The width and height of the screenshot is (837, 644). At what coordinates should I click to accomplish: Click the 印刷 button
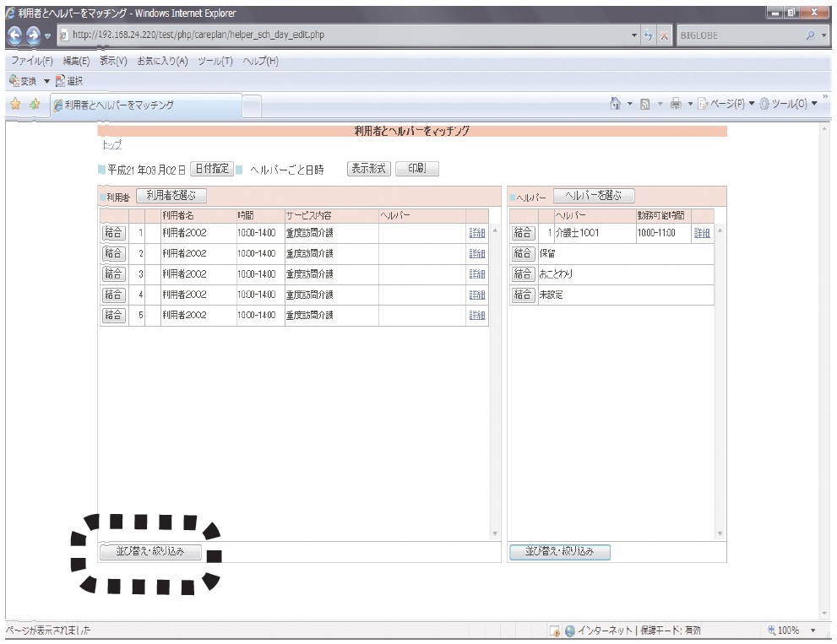pos(417,169)
